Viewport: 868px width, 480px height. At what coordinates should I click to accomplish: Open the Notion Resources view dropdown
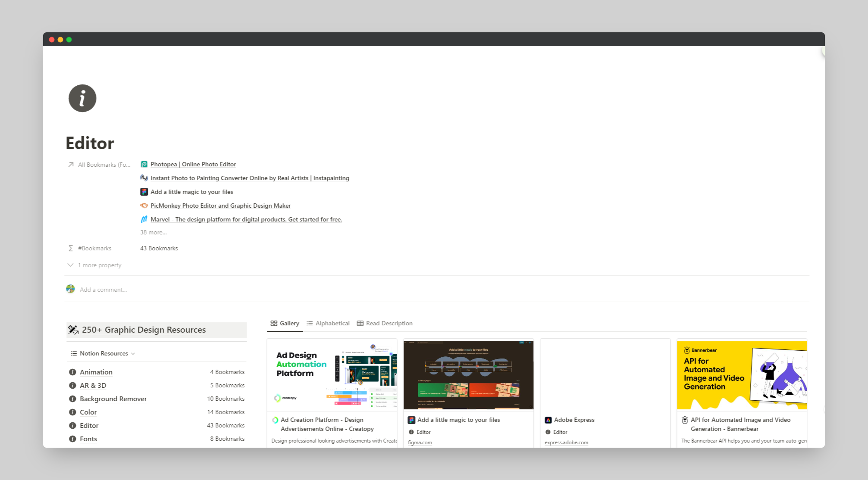103,353
